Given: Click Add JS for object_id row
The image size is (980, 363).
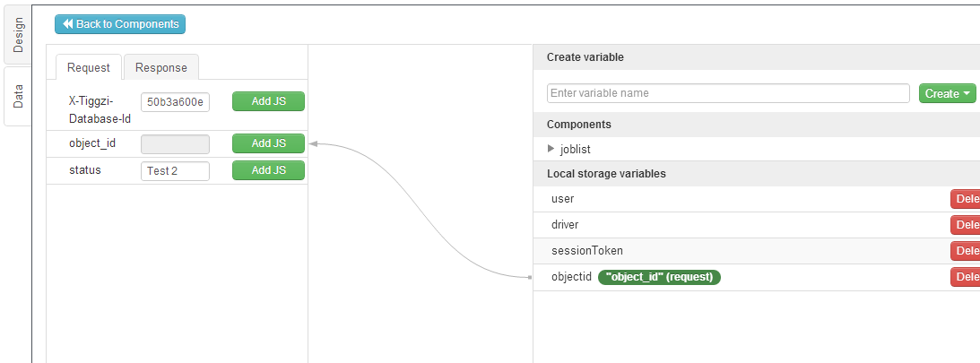Looking at the screenshot, I should (x=268, y=143).
